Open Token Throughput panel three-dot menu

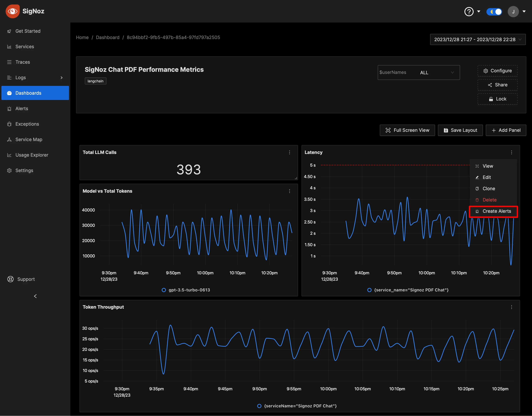point(512,307)
